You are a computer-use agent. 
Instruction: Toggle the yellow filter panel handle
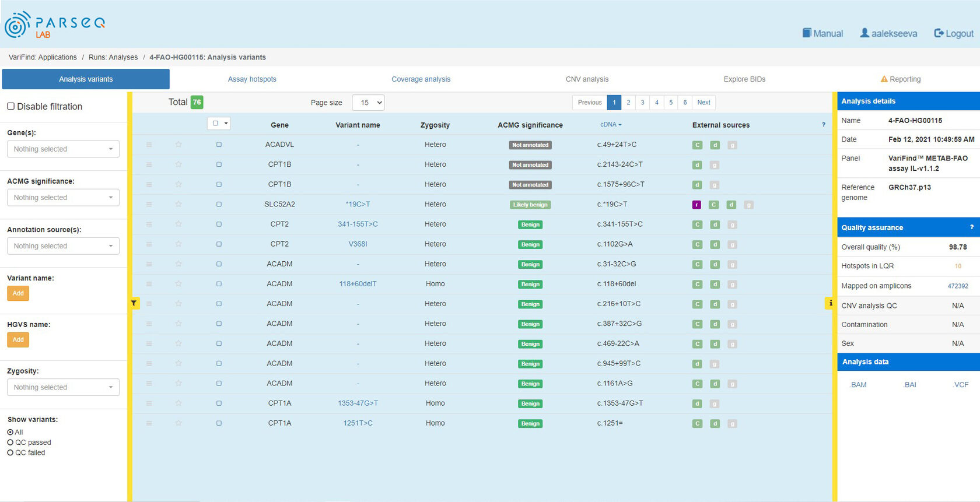tap(134, 303)
